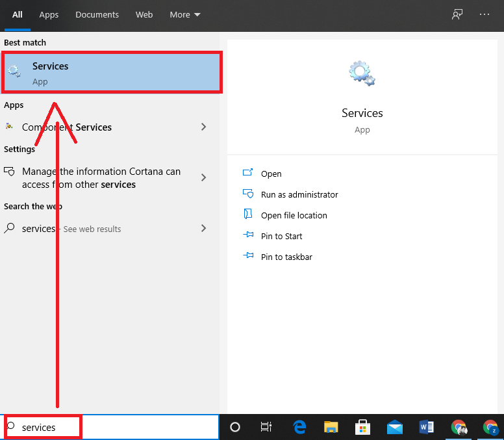Select the All search tab
504x440 pixels.
coord(18,15)
